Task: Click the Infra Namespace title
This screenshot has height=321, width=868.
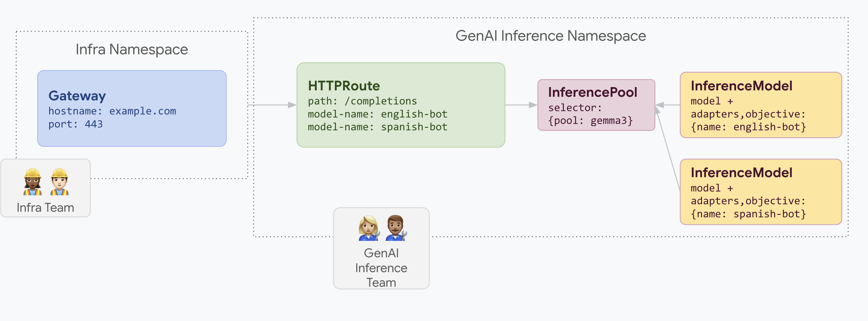Action: coord(132,49)
